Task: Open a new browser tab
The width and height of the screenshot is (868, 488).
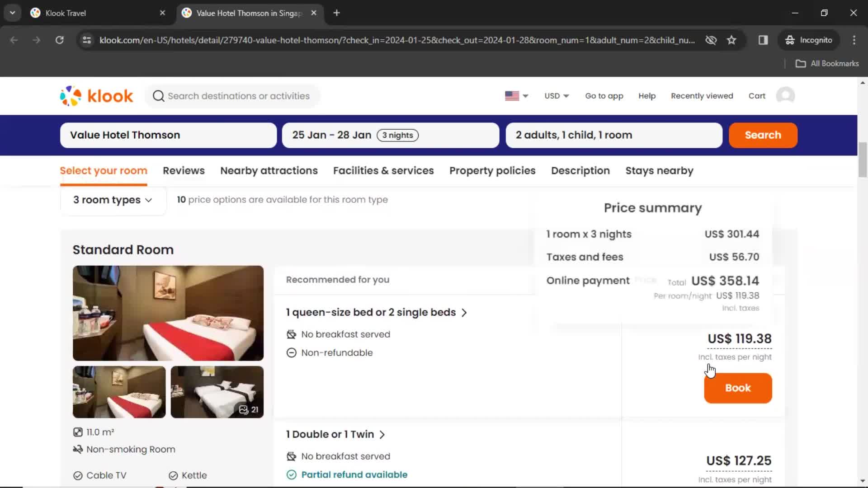Action: click(336, 13)
